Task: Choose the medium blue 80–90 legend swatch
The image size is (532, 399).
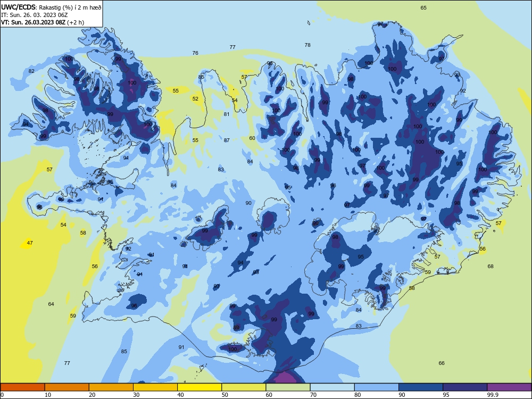Action: 376,387
